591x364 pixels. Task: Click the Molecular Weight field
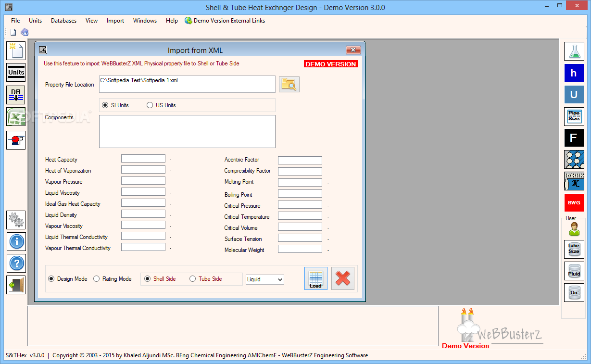[x=300, y=249]
